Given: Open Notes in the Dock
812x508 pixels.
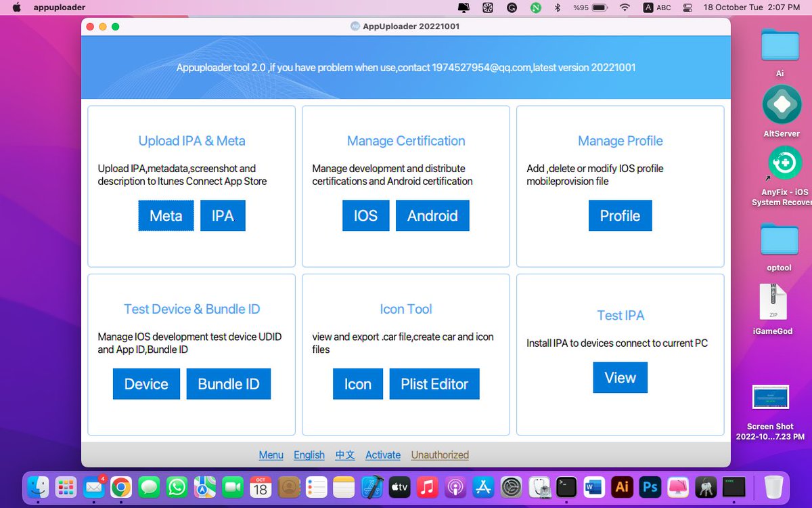Looking at the screenshot, I should [x=344, y=486].
